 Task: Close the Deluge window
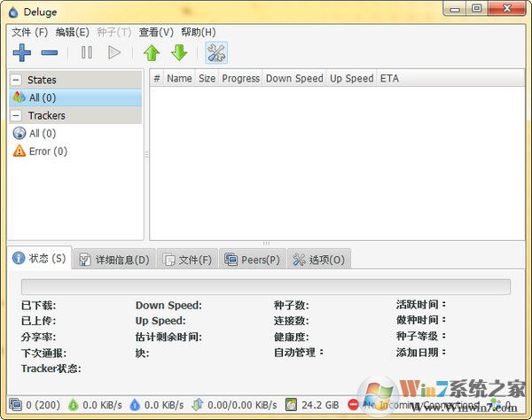(x=507, y=8)
